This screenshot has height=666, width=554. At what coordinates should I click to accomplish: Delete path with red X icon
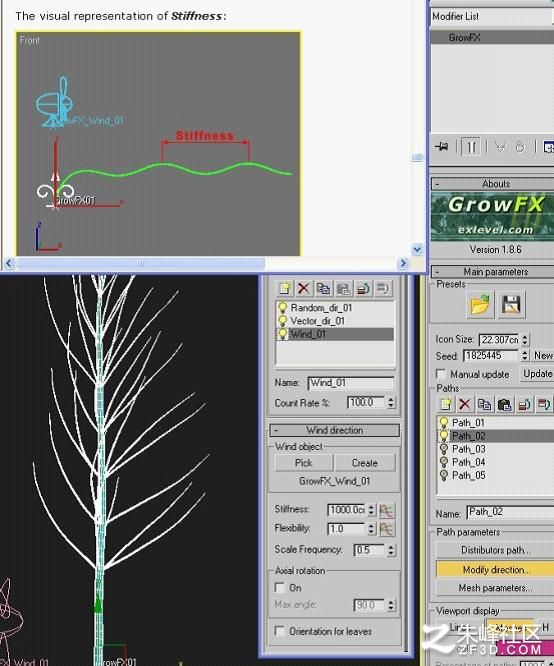[464, 404]
